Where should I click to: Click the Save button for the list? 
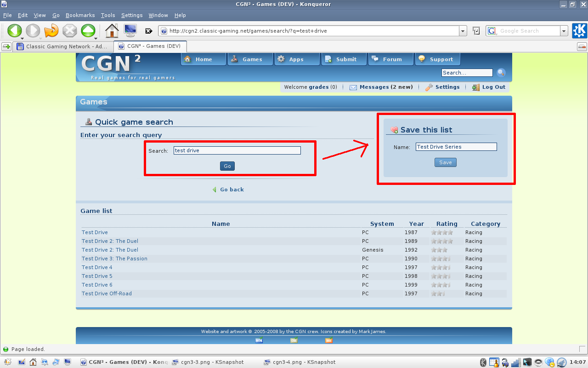tap(446, 162)
